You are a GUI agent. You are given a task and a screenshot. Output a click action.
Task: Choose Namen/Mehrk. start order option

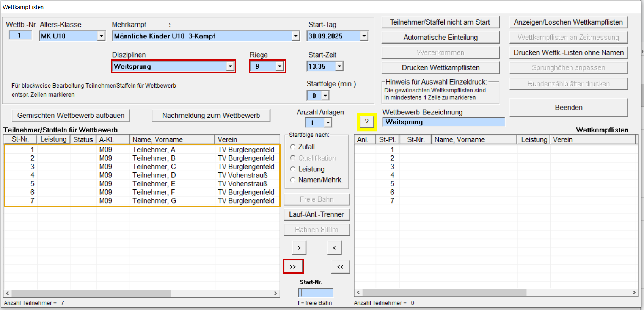coord(292,180)
